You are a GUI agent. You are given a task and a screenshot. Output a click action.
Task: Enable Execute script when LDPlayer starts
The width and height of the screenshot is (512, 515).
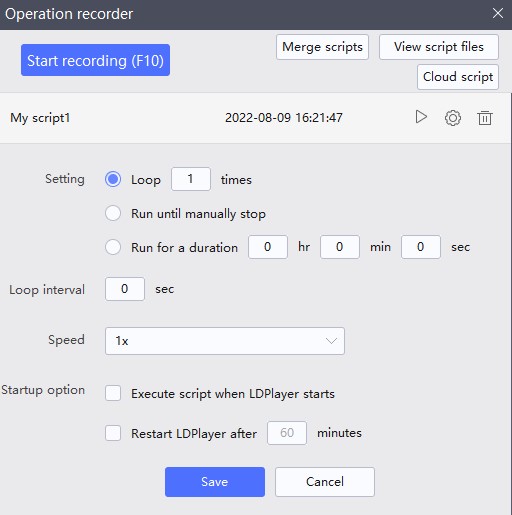113,393
